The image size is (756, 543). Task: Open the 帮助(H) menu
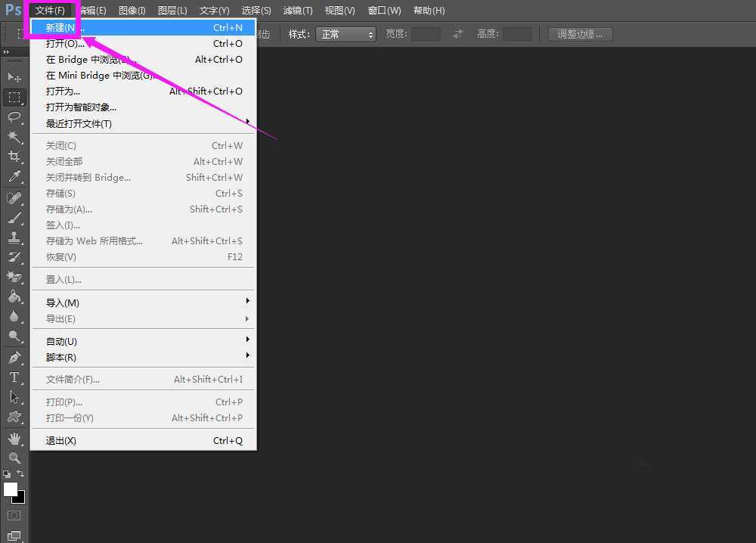(429, 10)
